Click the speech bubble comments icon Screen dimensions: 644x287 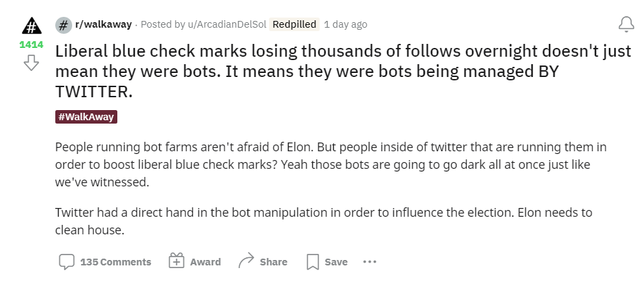click(x=67, y=261)
